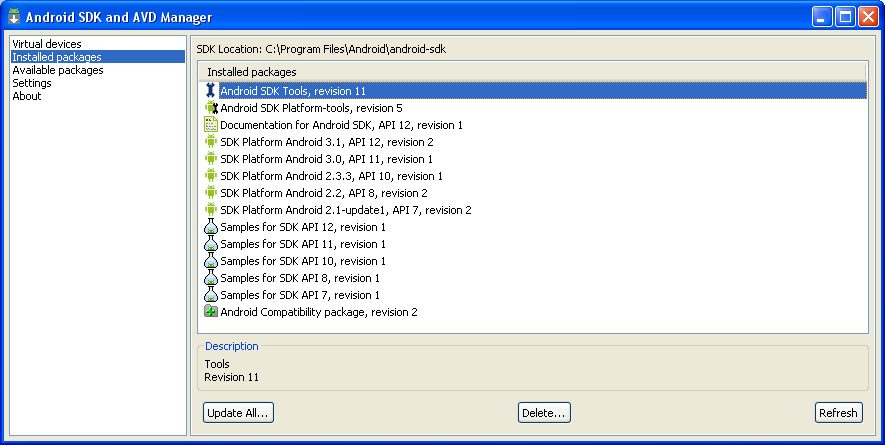Screen dimensions: 885x445
Task: Click the android icon for SDK Platform Android 3.0
Action: (211, 158)
